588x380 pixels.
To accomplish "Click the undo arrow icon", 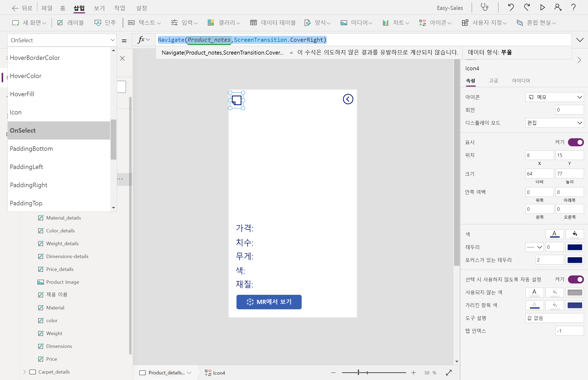I will point(511,7).
